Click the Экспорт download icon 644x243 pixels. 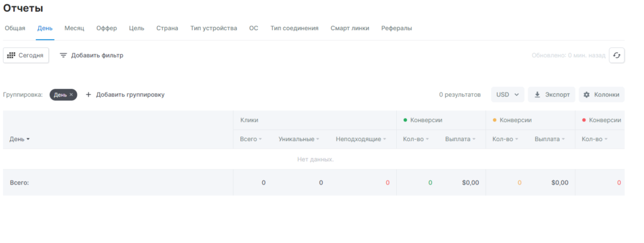(x=537, y=94)
